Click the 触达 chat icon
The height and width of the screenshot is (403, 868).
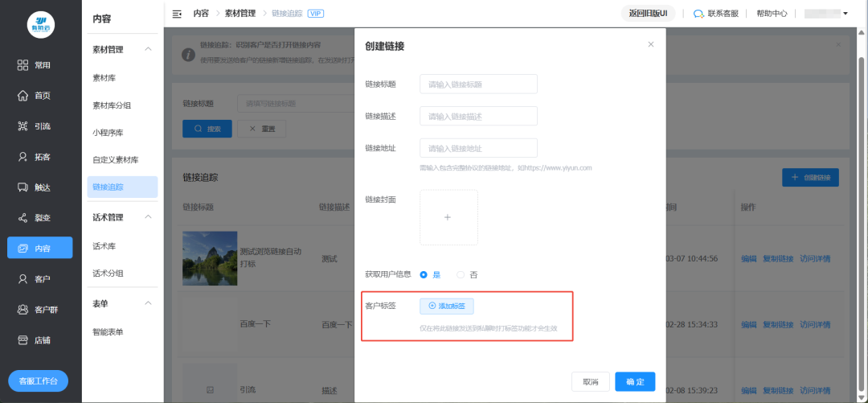(23, 187)
